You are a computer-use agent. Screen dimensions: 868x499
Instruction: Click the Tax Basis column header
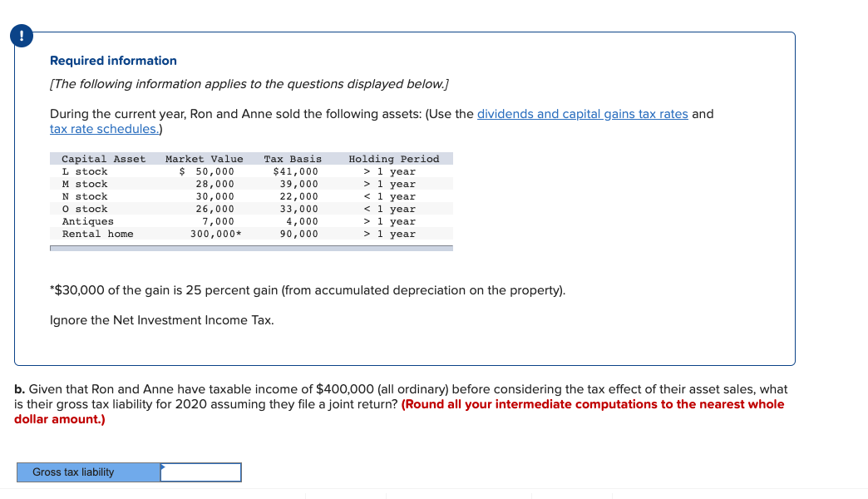pyautogui.click(x=293, y=159)
